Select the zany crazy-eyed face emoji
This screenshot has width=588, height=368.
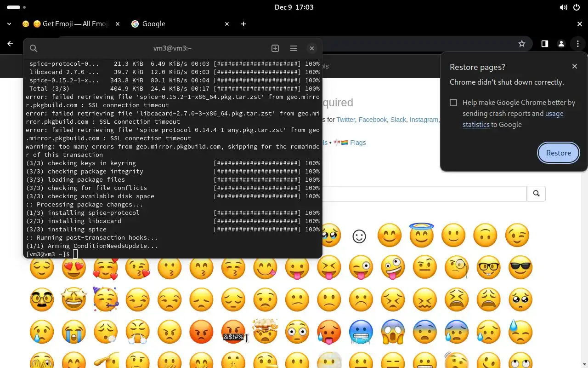[x=393, y=267]
